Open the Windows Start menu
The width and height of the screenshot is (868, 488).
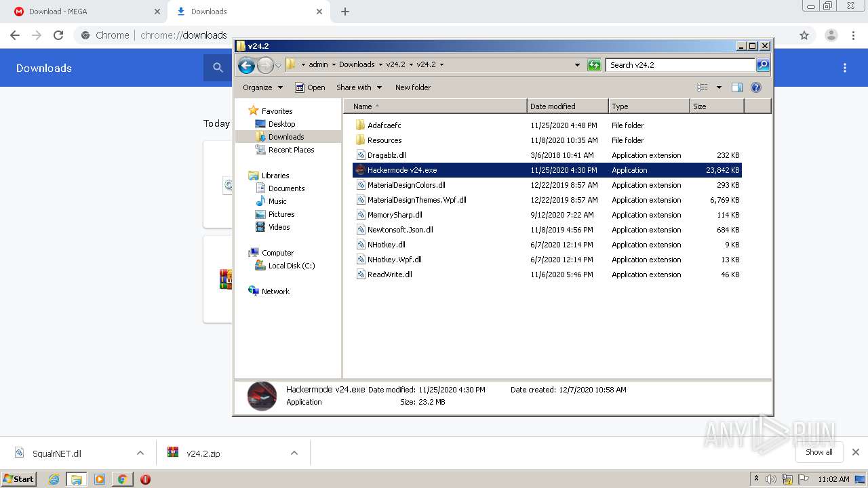click(x=19, y=479)
